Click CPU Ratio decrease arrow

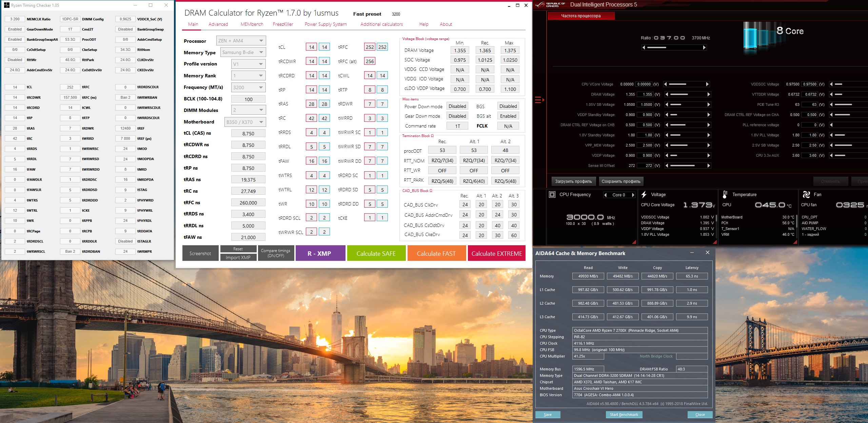[644, 48]
